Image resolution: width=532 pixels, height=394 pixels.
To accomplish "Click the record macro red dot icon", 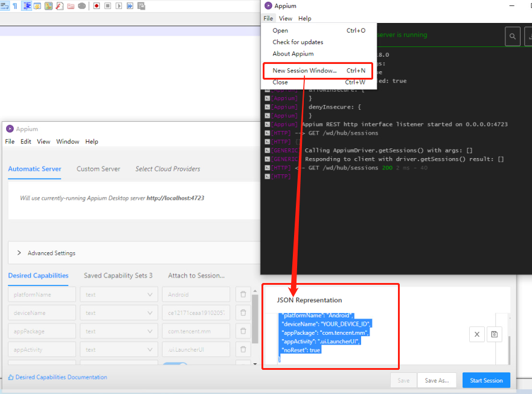I will point(97,6).
